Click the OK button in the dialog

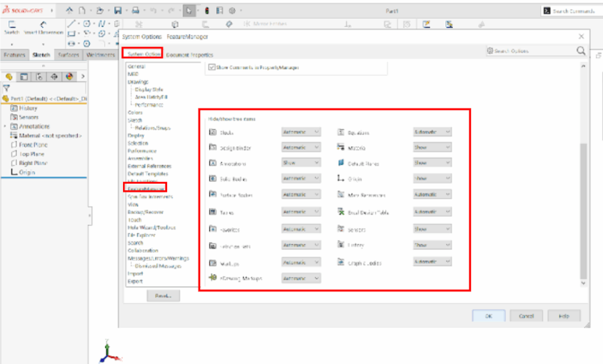pos(488,316)
